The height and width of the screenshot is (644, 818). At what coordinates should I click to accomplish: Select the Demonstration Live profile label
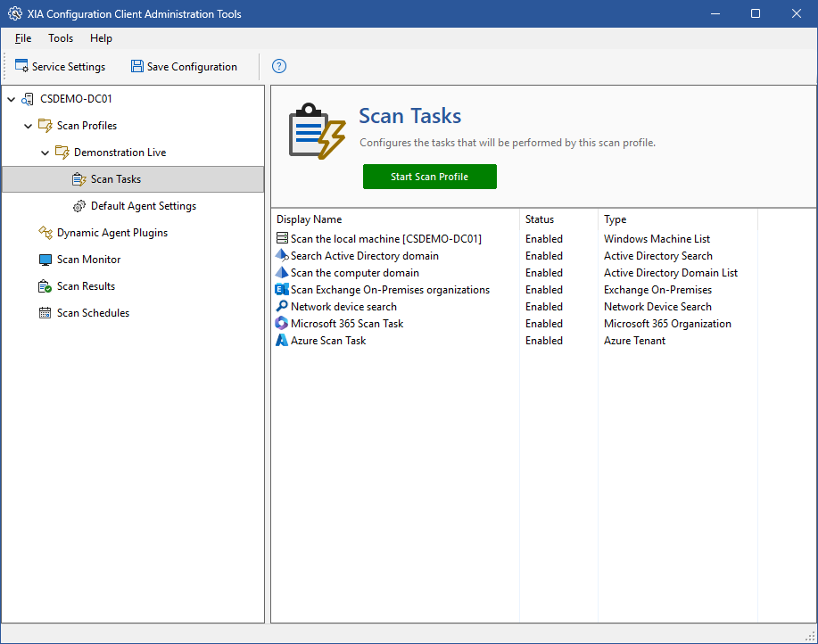tap(120, 153)
